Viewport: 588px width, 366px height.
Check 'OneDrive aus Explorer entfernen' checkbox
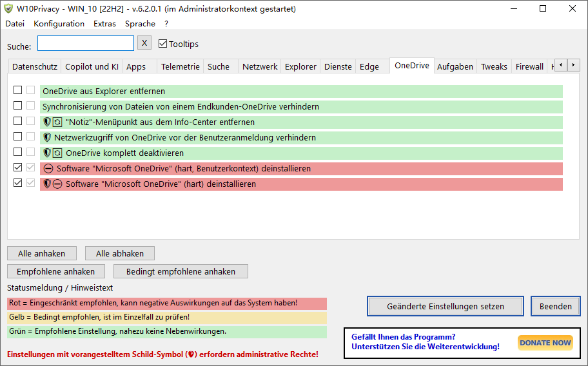tap(17, 90)
